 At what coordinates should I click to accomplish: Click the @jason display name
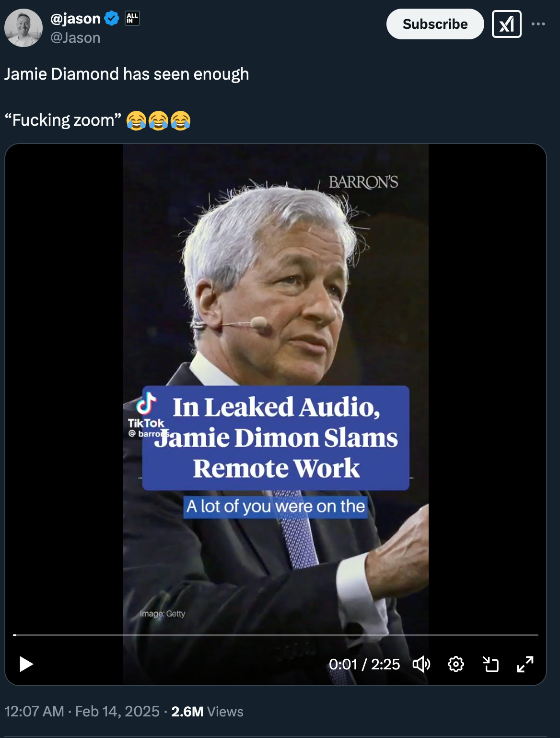(75, 18)
